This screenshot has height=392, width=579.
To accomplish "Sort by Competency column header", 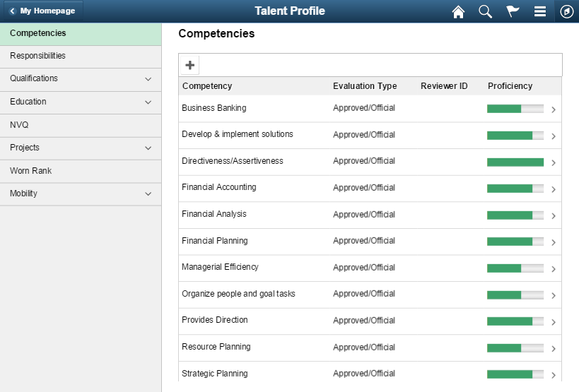I will [207, 86].
